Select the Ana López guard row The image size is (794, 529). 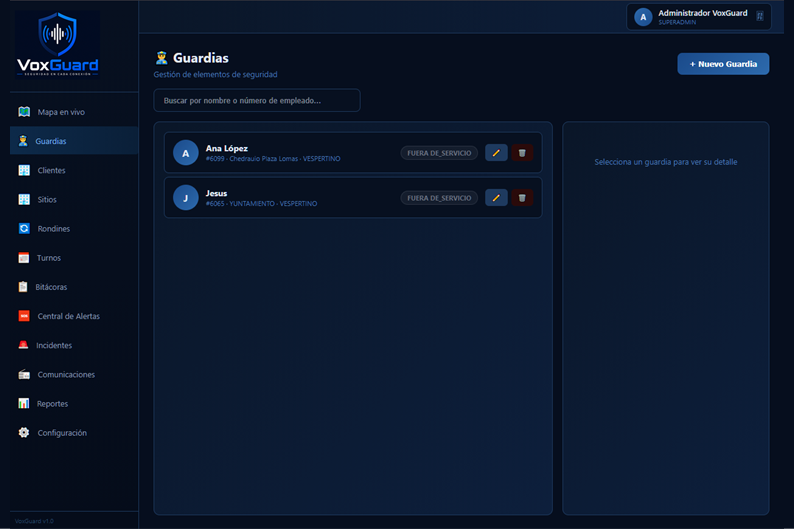pyautogui.click(x=353, y=153)
